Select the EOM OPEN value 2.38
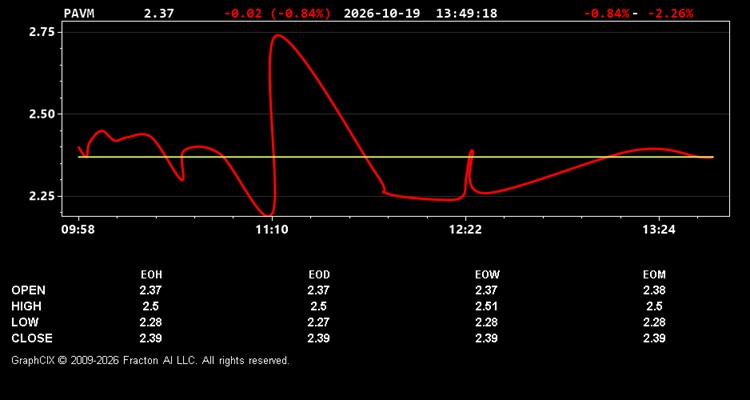This screenshot has height=400, width=750. click(654, 290)
